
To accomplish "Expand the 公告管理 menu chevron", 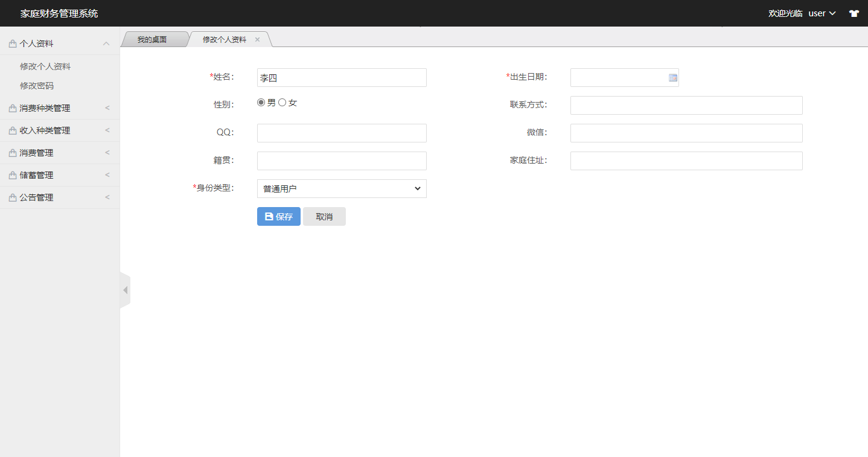I will click(107, 197).
